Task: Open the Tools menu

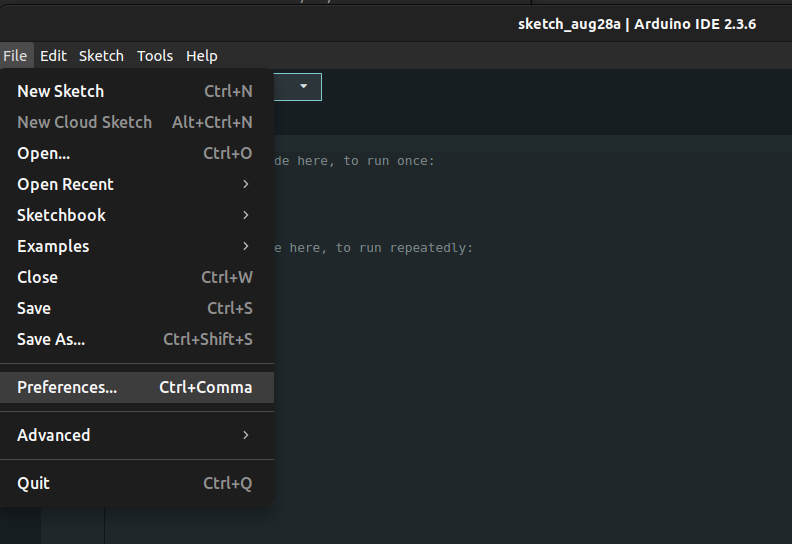Action: pyautogui.click(x=155, y=56)
